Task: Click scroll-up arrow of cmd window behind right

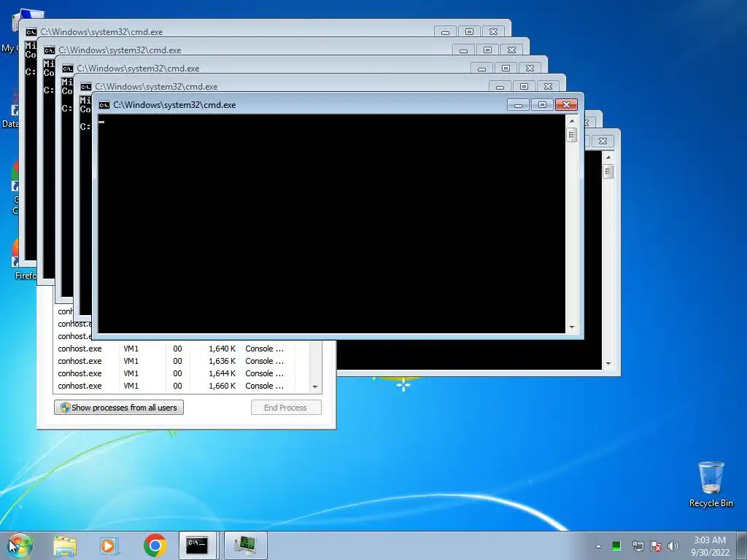Action: click(608, 157)
